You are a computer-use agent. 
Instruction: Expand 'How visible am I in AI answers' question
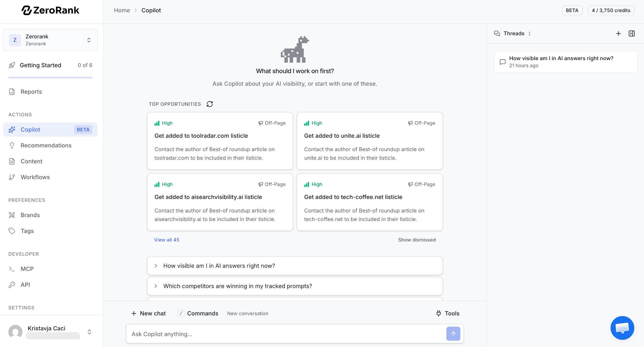tap(295, 266)
